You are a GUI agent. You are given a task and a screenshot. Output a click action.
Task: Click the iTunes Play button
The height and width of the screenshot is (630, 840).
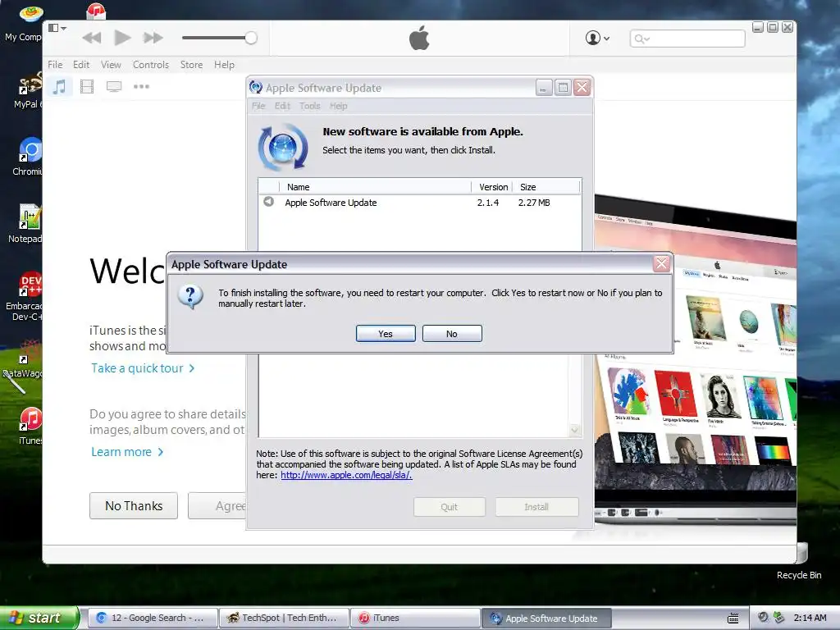[x=122, y=38]
